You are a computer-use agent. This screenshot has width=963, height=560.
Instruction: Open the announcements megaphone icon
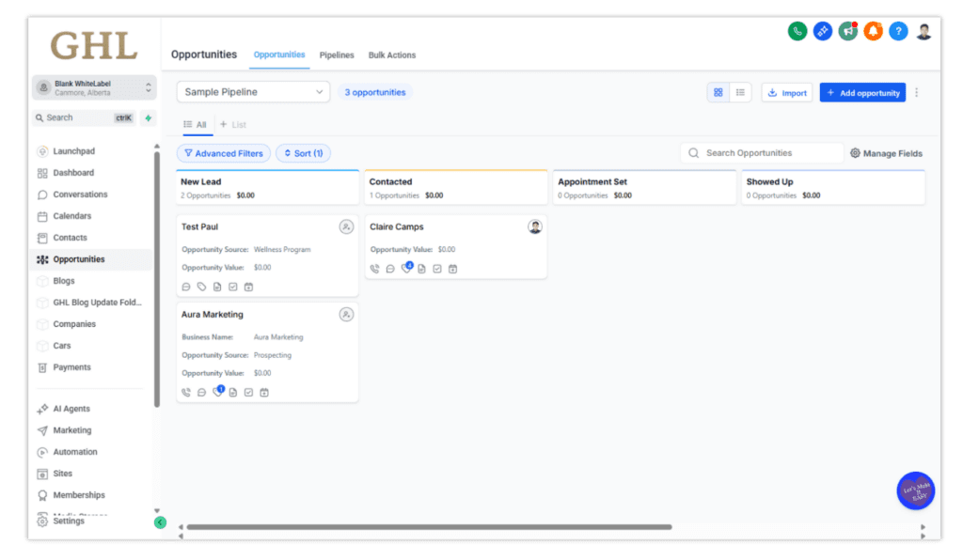[847, 31]
